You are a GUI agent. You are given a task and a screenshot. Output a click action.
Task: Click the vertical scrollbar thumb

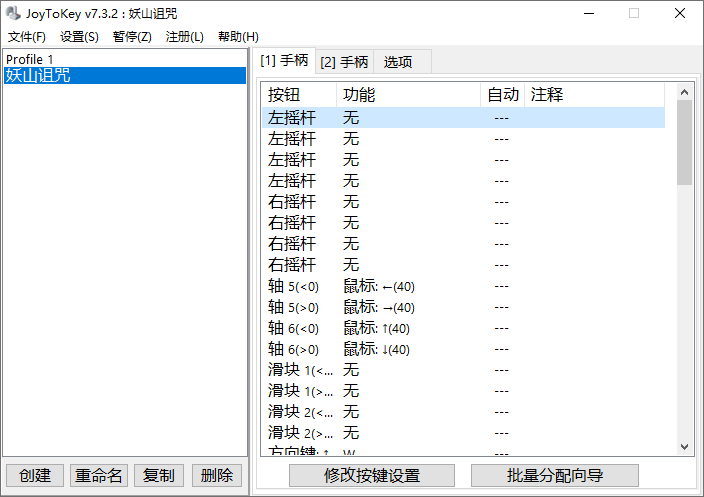coord(684,142)
